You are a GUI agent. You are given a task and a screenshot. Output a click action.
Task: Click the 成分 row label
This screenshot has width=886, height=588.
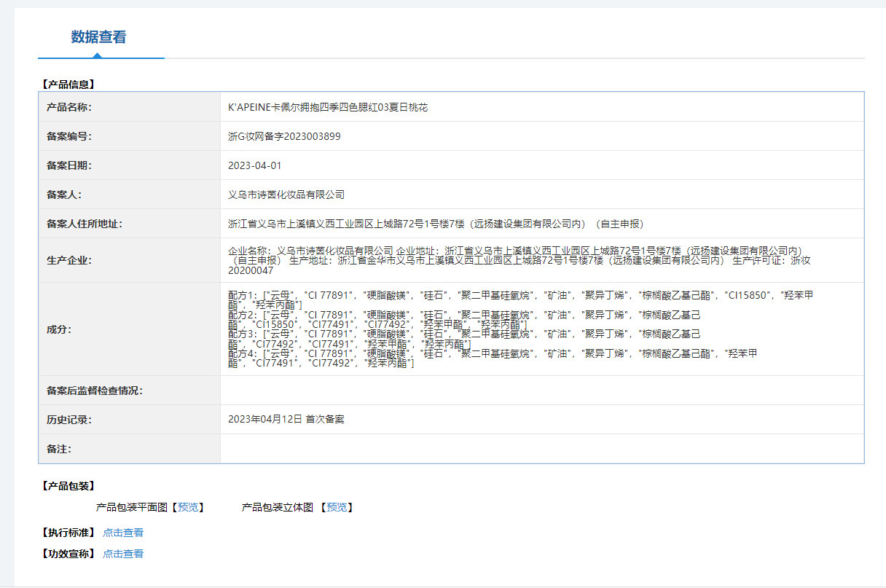tap(59, 329)
